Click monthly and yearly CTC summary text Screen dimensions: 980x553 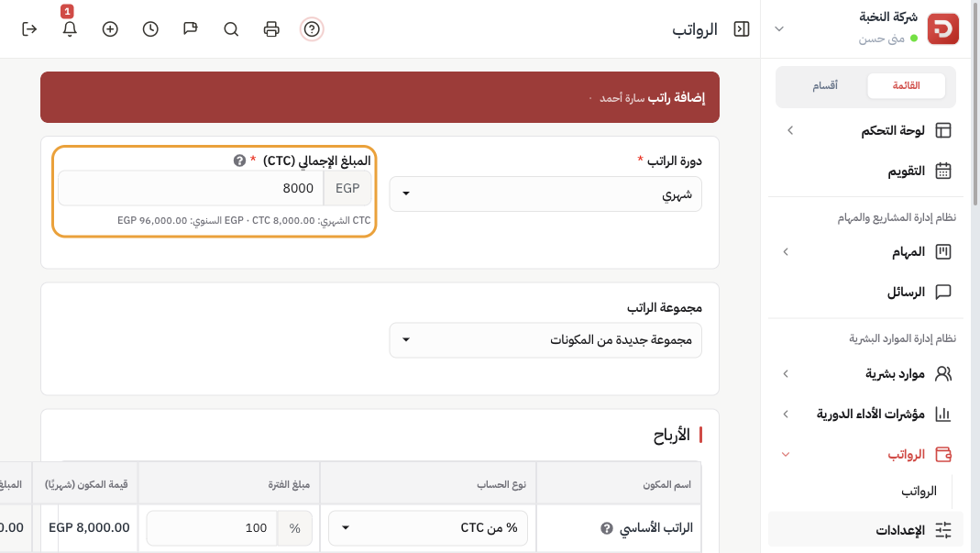[244, 220]
